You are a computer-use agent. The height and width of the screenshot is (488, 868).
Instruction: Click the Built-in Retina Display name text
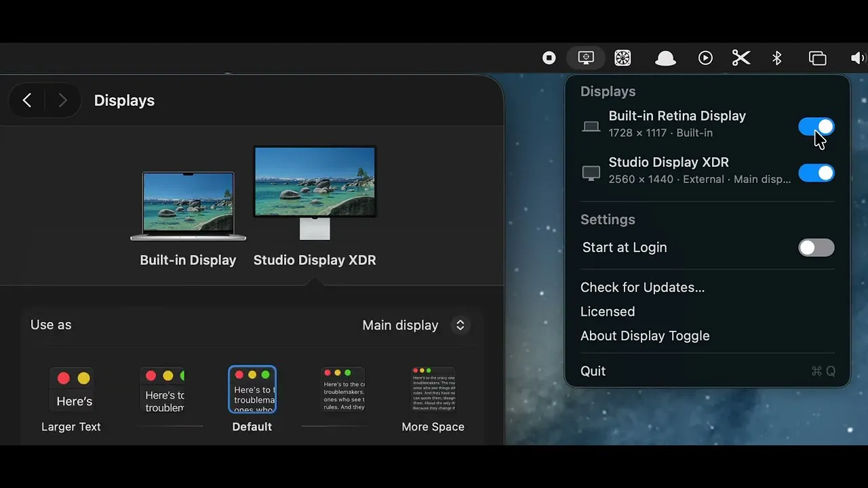(x=677, y=116)
